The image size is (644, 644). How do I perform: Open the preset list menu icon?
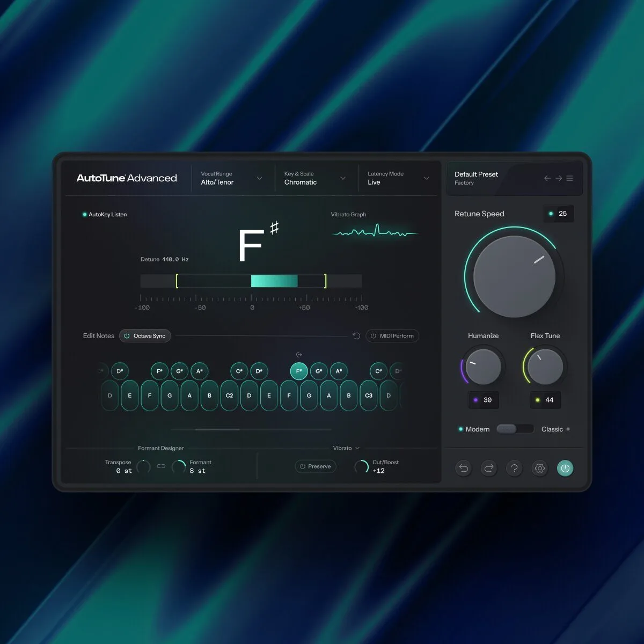[x=570, y=178]
